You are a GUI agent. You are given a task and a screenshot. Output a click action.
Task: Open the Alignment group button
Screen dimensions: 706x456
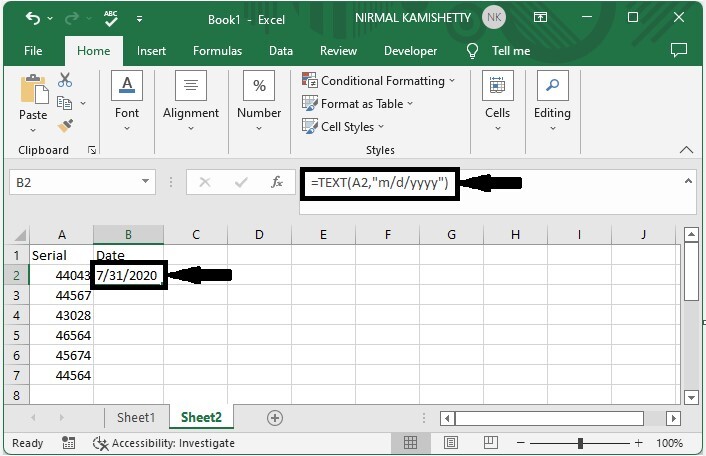191,101
